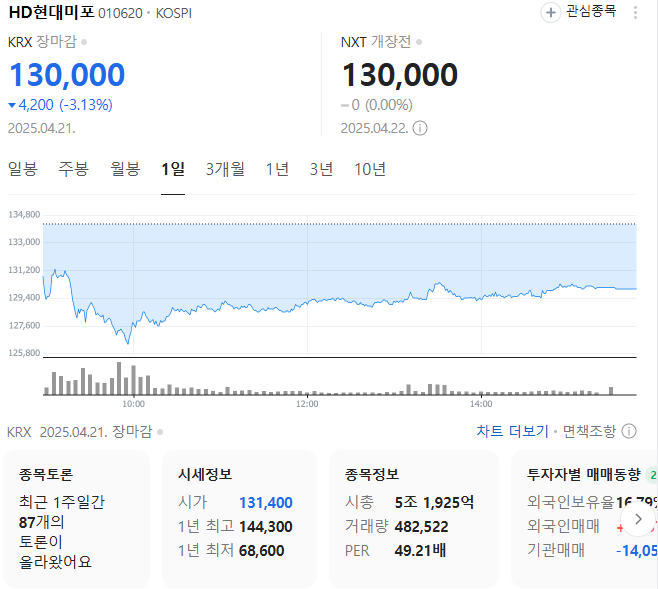The width and height of the screenshot is (658, 589).
Task: Click the stock code 010620
Action: click(x=120, y=13)
